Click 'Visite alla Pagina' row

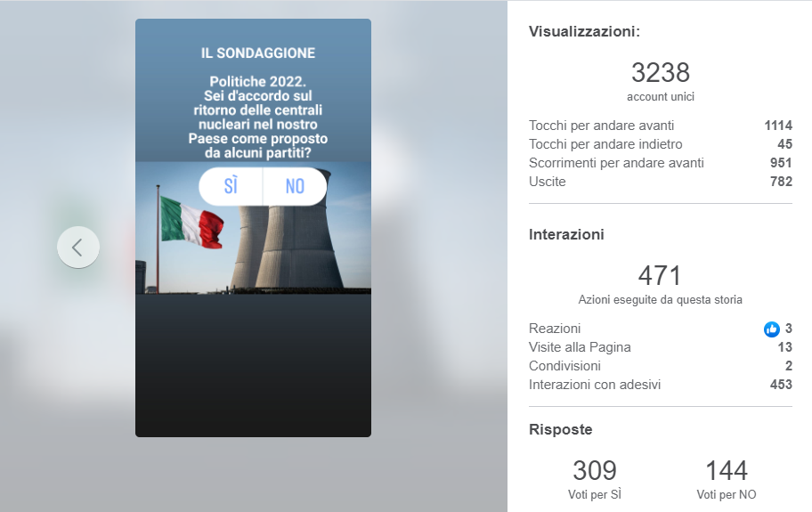click(x=661, y=347)
